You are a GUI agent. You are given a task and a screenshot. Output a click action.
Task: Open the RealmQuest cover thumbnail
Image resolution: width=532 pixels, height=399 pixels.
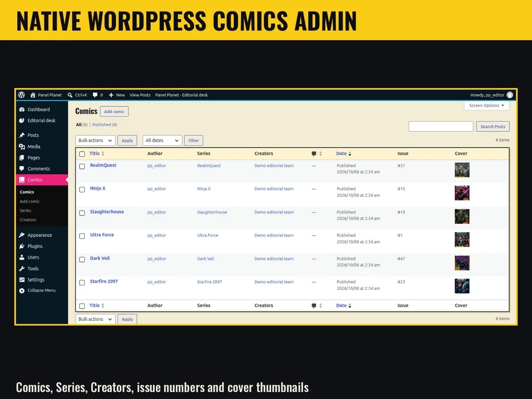point(462,170)
